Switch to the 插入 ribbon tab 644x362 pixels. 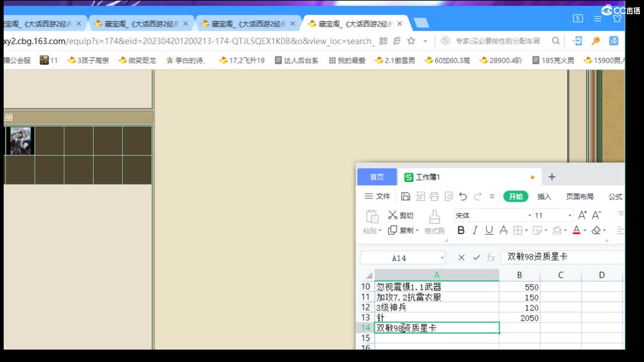coord(544,197)
